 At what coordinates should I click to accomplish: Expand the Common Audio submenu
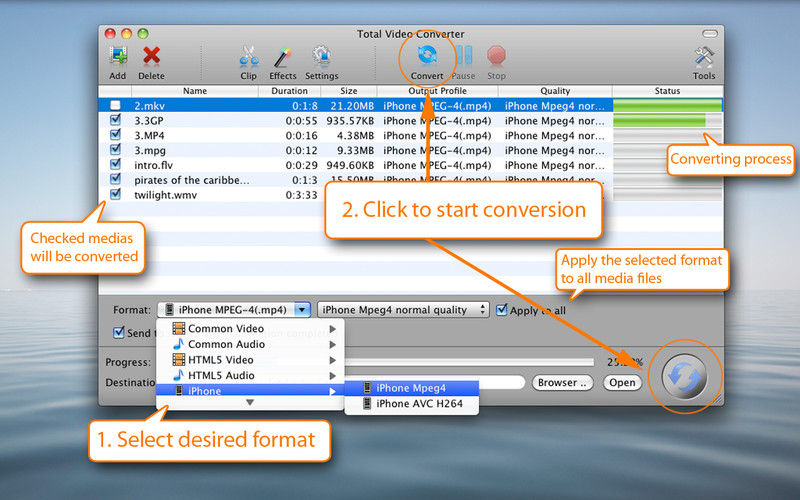[x=250, y=344]
